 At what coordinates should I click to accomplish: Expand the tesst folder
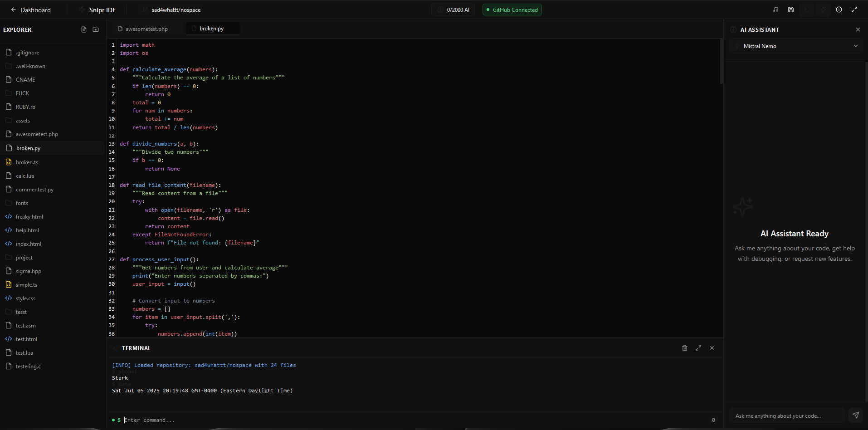(53, 312)
